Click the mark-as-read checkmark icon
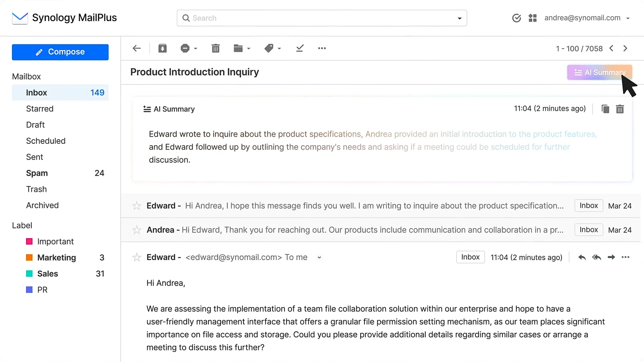The height and width of the screenshot is (362, 644). click(300, 48)
